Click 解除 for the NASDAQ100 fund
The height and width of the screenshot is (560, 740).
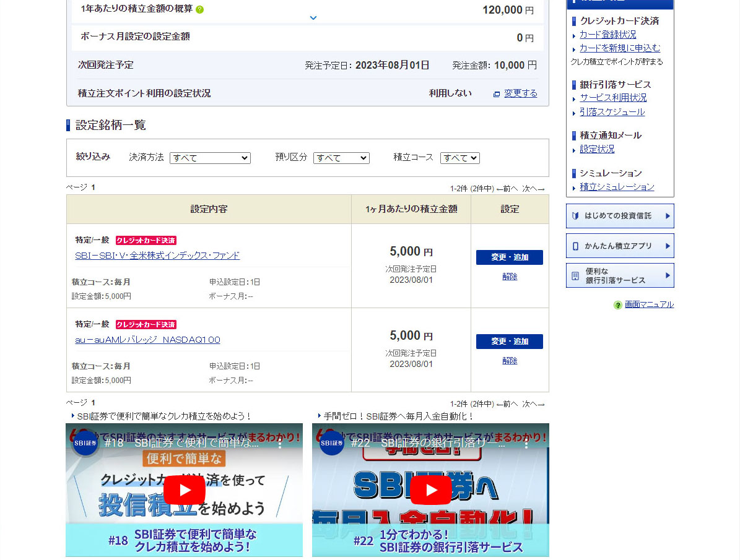[510, 361]
